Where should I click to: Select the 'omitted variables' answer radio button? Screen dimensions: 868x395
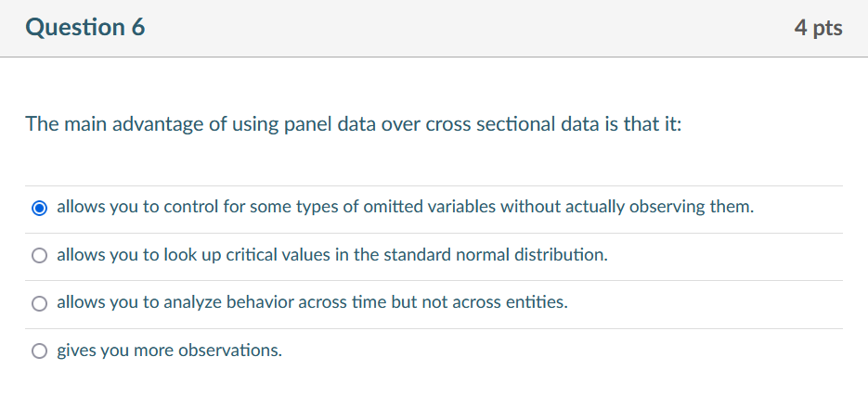point(39,208)
